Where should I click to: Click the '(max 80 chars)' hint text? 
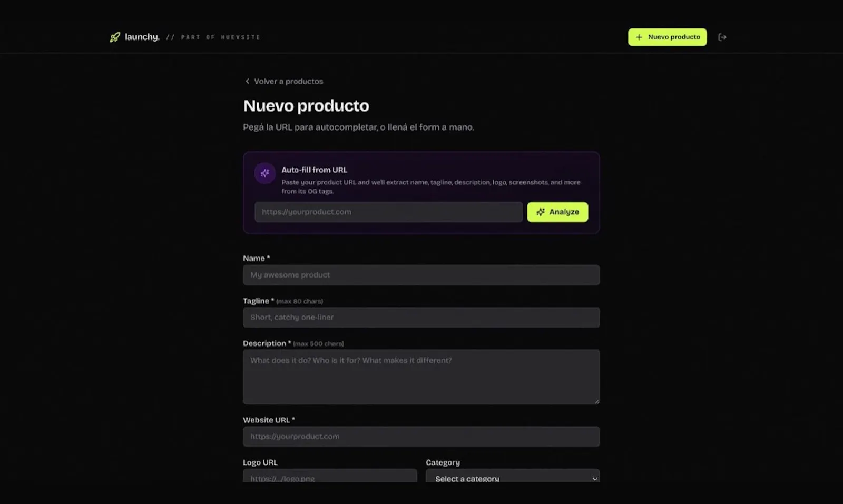pyautogui.click(x=299, y=301)
